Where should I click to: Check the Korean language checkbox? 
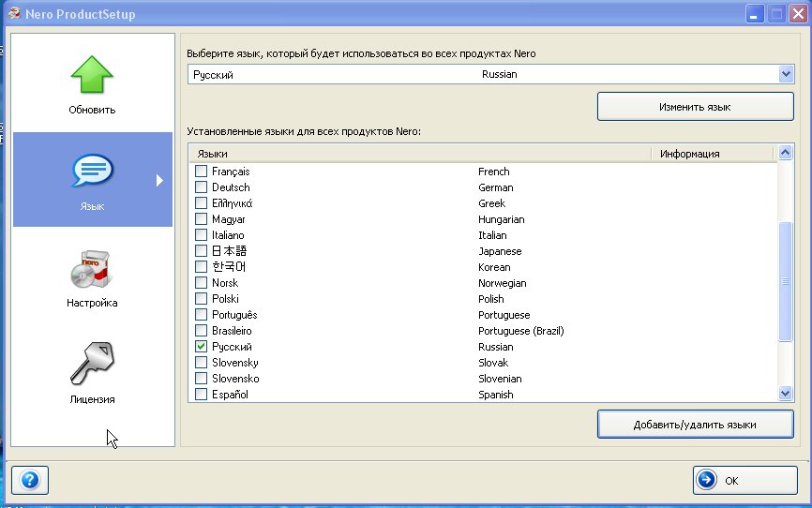coord(201,267)
